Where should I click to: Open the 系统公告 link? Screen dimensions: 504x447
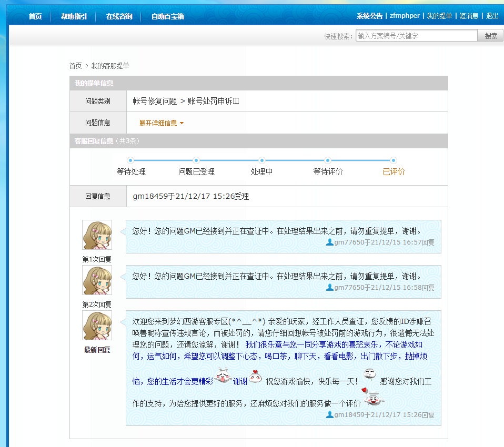coord(369,16)
